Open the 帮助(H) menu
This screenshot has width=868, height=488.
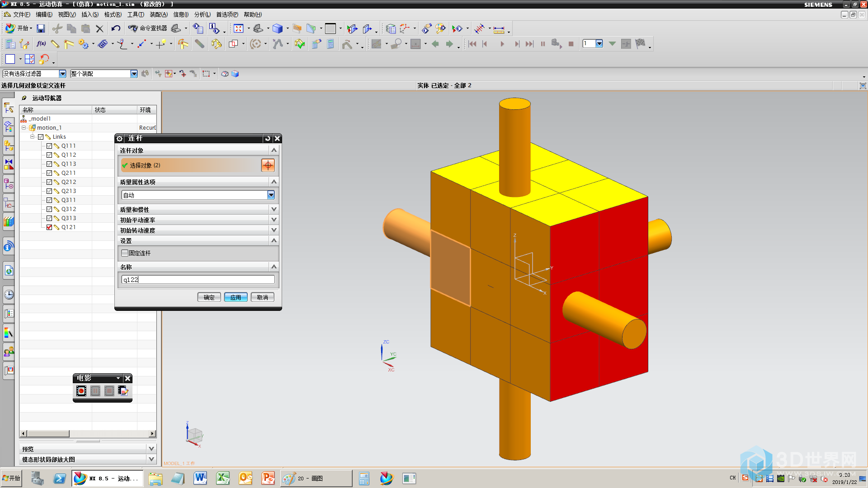(252, 14)
